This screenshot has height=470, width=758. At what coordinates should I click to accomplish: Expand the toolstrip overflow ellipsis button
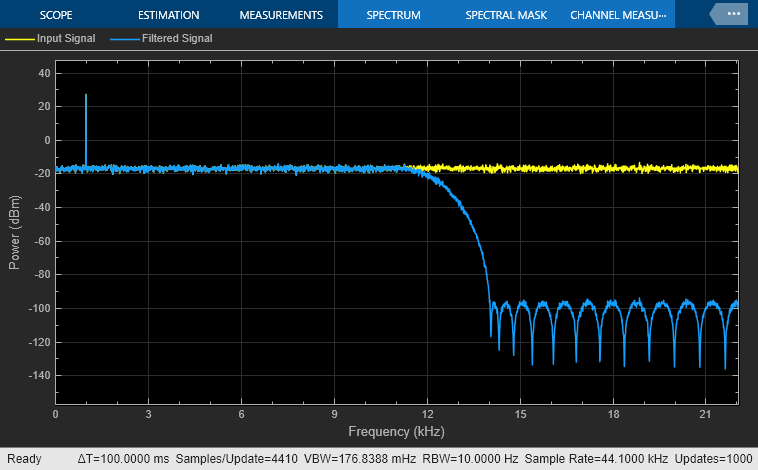[729, 14]
